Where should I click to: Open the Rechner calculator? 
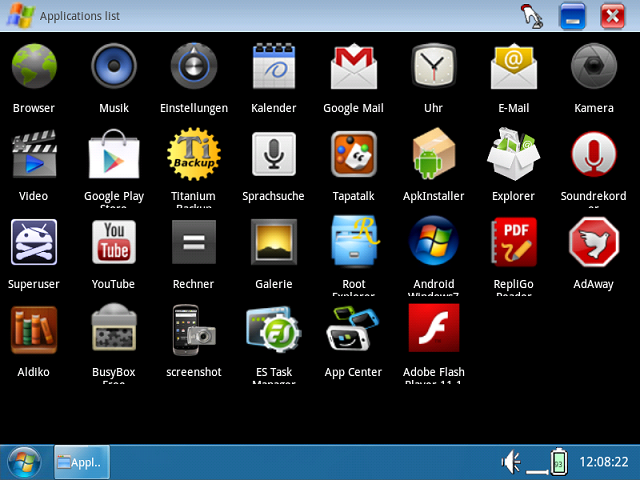point(194,242)
